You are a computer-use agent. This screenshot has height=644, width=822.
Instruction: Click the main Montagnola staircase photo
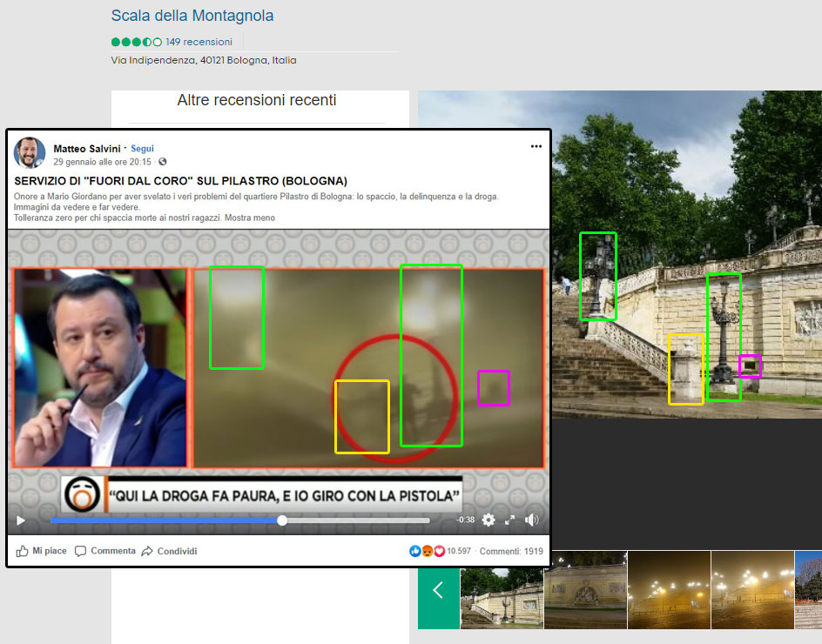click(687, 254)
